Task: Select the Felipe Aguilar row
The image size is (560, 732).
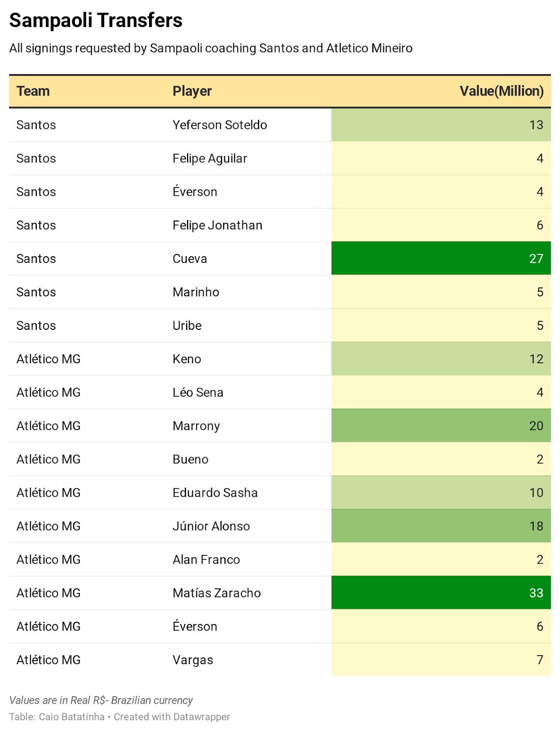Action: [x=280, y=158]
